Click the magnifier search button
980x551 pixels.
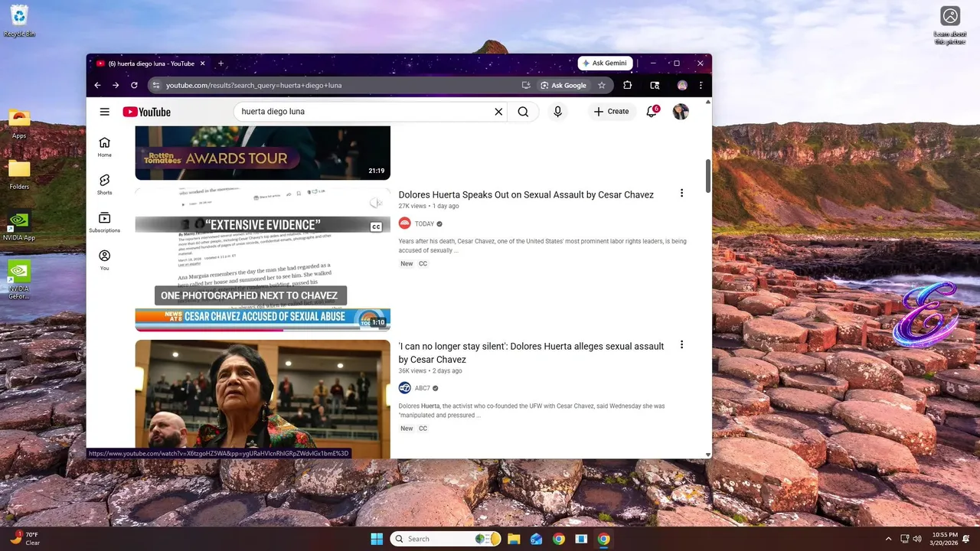pyautogui.click(x=523, y=112)
